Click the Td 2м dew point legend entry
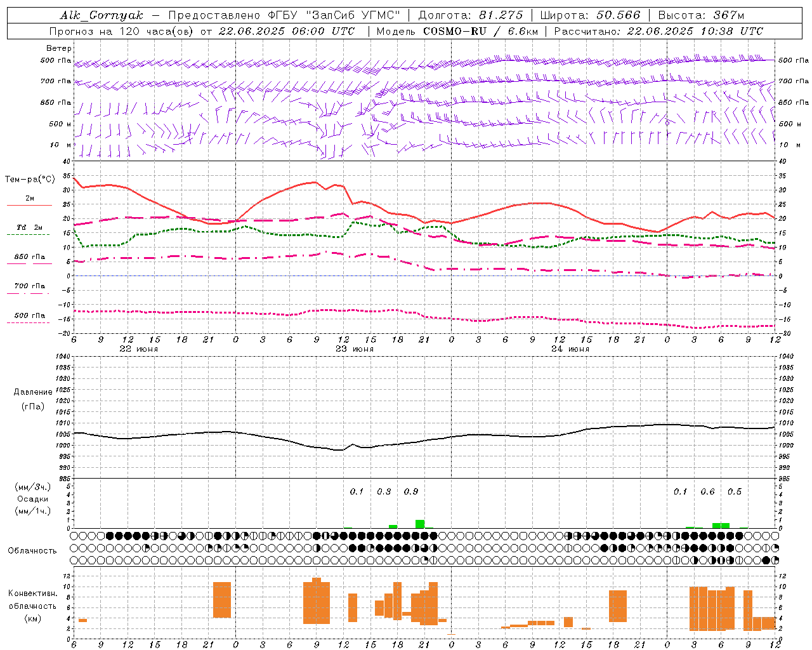Image resolution: width=812 pixels, height=650 pixels. pyautogui.click(x=29, y=227)
